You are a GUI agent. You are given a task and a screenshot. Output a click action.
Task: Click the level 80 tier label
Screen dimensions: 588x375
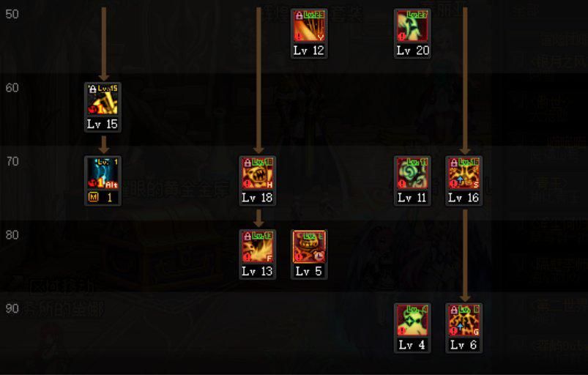click(x=12, y=235)
